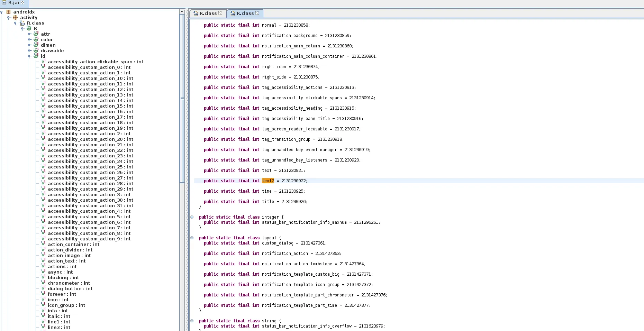Collapse the R.class tree node
644x331 pixels.
click(x=15, y=23)
